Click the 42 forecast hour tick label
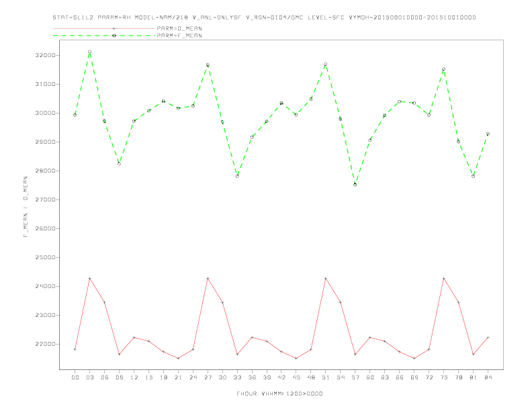 (281, 377)
